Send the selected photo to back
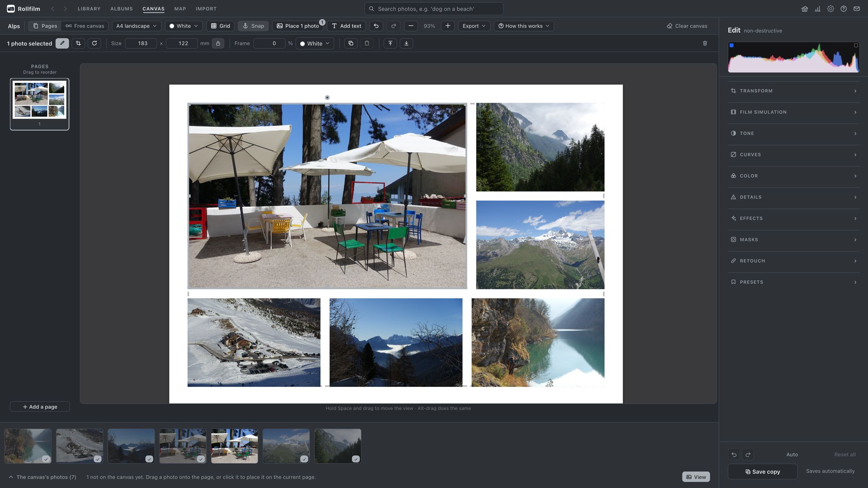Viewport: 868px width, 488px height. tap(406, 43)
